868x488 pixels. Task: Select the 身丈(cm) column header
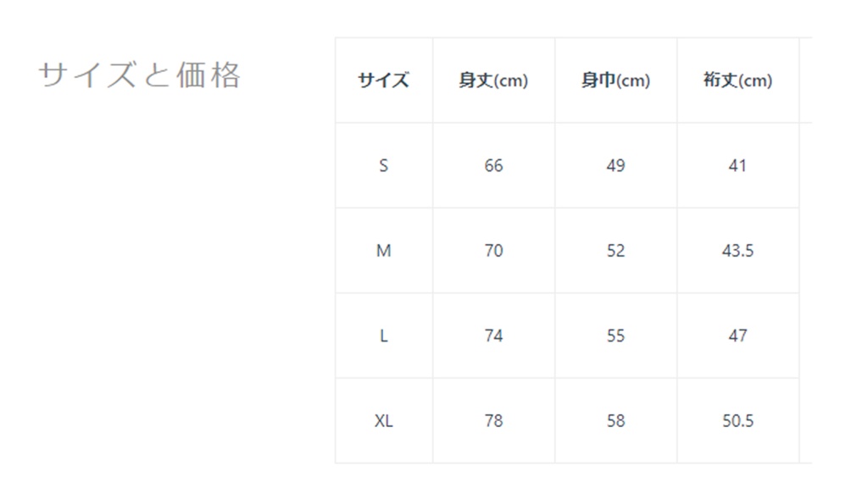(493, 80)
